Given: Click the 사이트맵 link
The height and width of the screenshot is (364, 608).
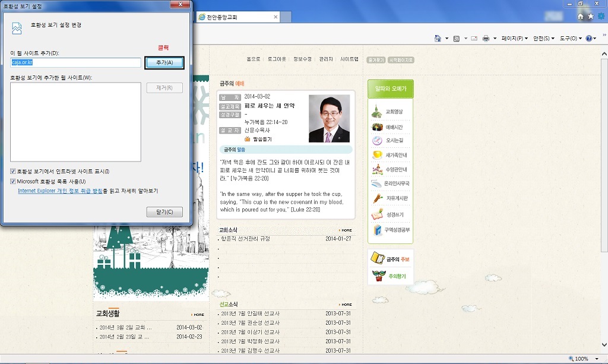Looking at the screenshot, I should (x=349, y=59).
